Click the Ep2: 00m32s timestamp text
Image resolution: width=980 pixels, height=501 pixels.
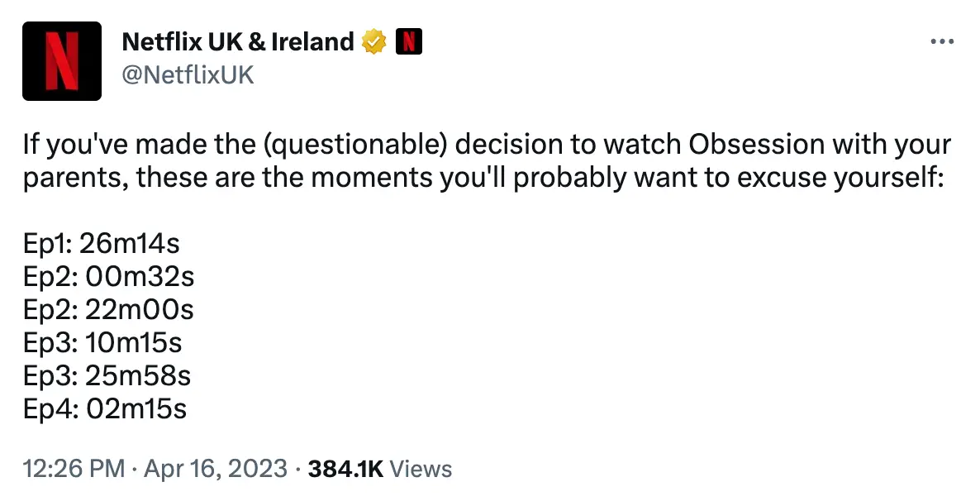pyautogui.click(x=108, y=277)
